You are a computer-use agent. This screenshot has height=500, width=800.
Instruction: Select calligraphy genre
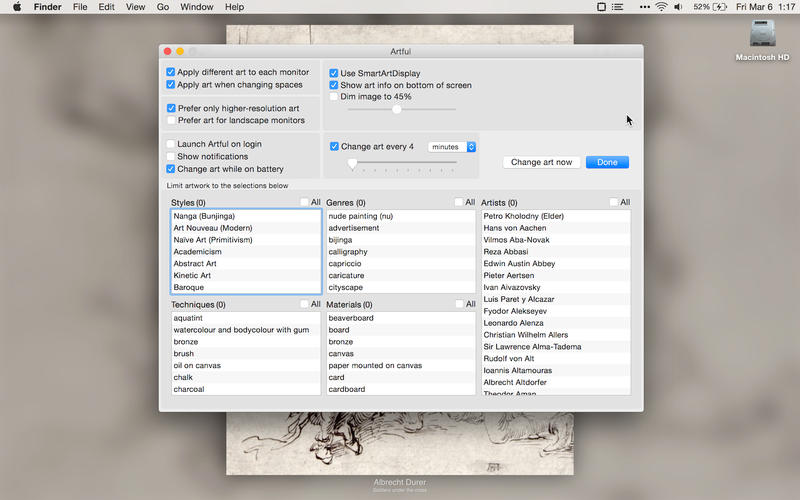(401, 252)
